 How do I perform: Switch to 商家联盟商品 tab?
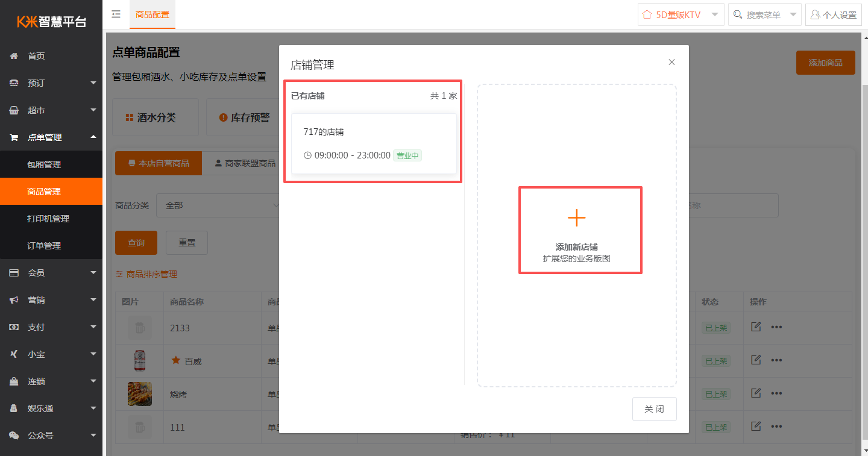pos(245,163)
